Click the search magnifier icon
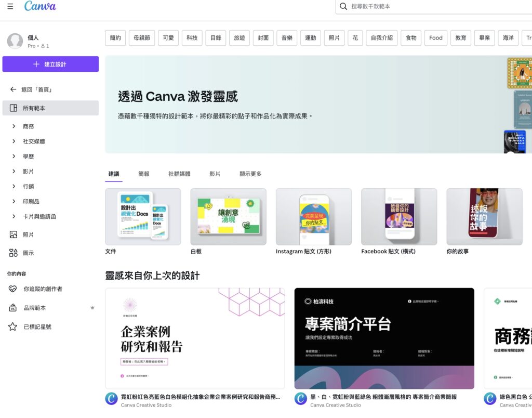 point(343,7)
